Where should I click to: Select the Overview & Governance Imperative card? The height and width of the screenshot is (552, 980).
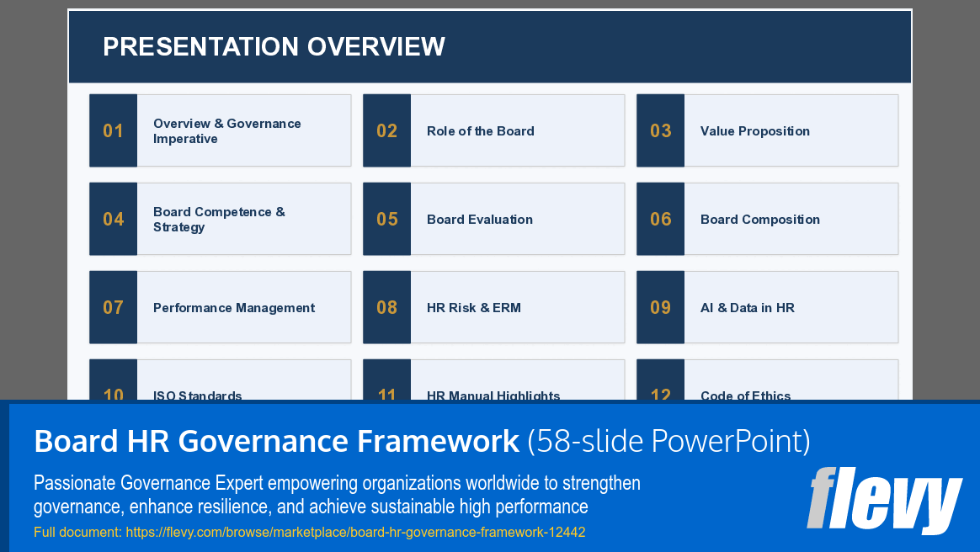(220, 130)
